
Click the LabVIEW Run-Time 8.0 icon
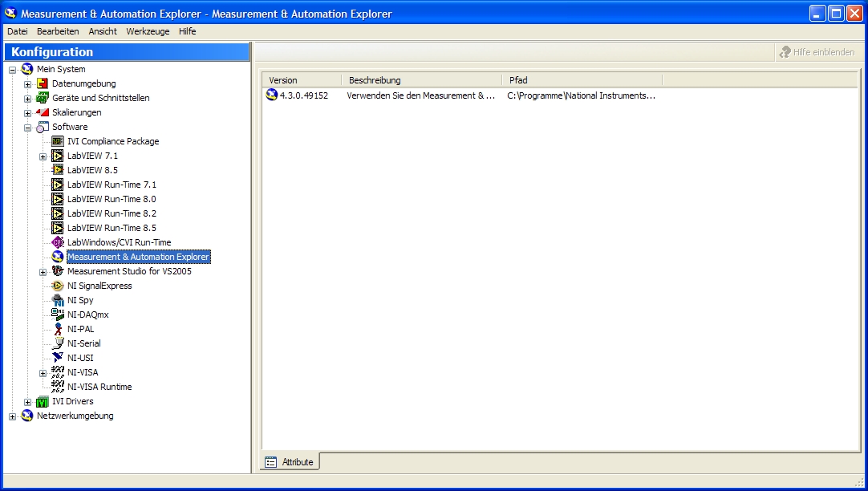pos(58,199)
